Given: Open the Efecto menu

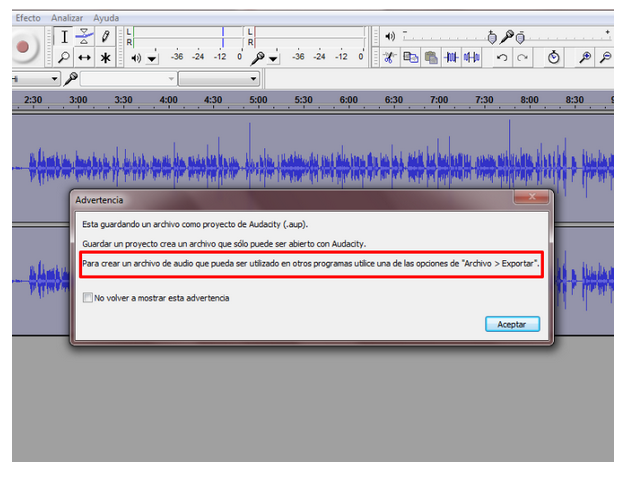Looking at the screenshot, I should 28,18.
